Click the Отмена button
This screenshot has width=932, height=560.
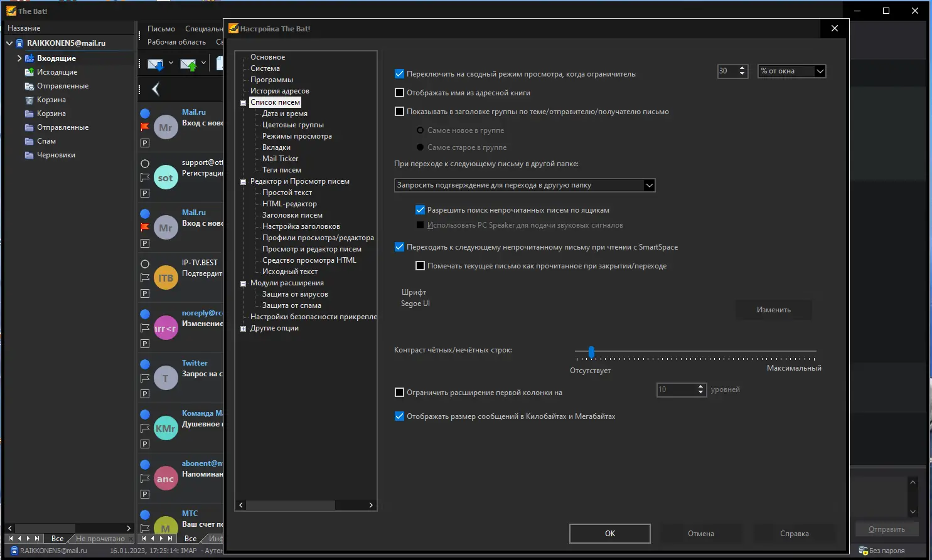[701, 534]
